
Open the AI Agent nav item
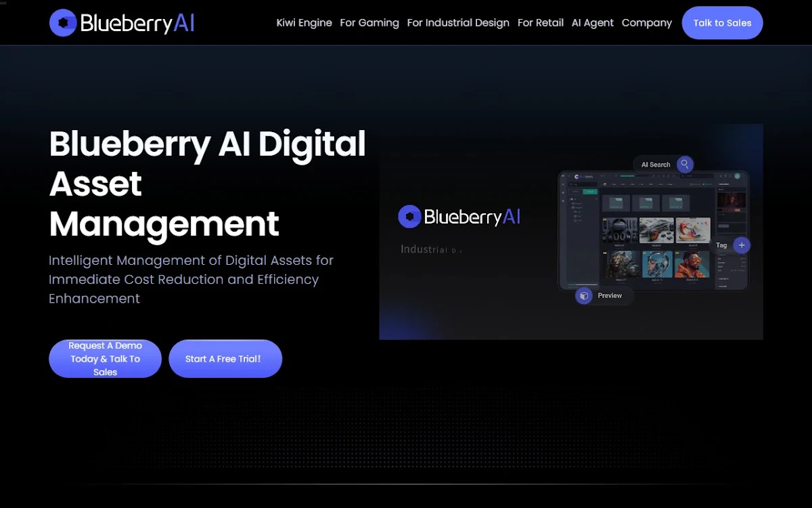[x=593, y=23]
